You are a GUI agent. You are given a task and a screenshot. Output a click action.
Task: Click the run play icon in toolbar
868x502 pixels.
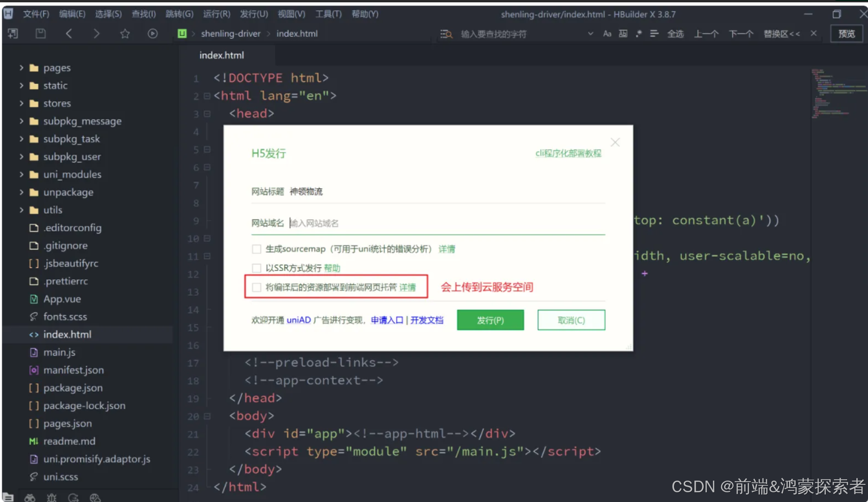pos(153,33)
